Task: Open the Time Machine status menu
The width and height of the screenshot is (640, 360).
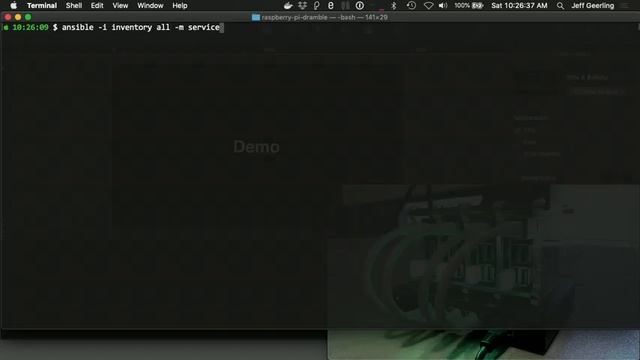Action: click(x=411, y=6)
